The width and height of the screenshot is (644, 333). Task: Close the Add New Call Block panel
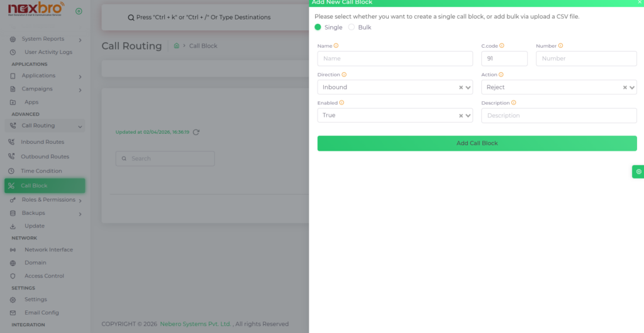tap(639, 3)
